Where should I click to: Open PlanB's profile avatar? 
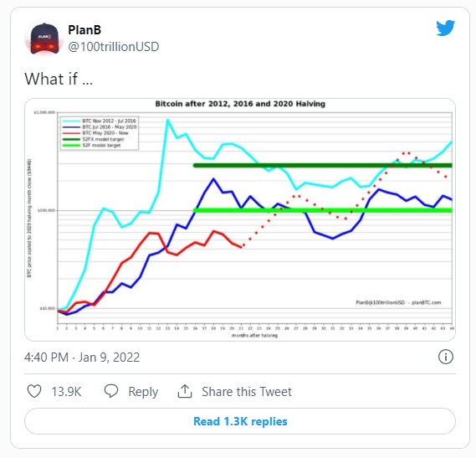(44, 39)
